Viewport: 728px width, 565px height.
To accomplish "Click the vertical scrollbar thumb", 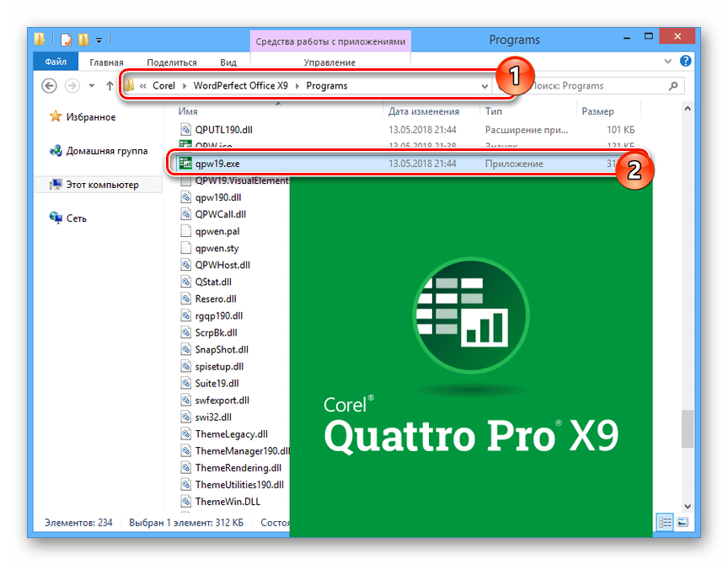I will click(x=688, y=428).
